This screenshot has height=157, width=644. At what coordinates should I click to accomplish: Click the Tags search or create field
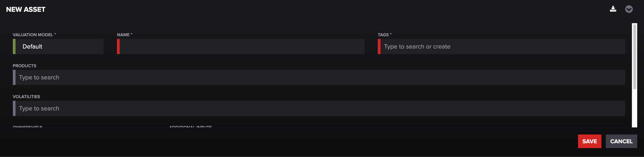[x=503, y=46]
